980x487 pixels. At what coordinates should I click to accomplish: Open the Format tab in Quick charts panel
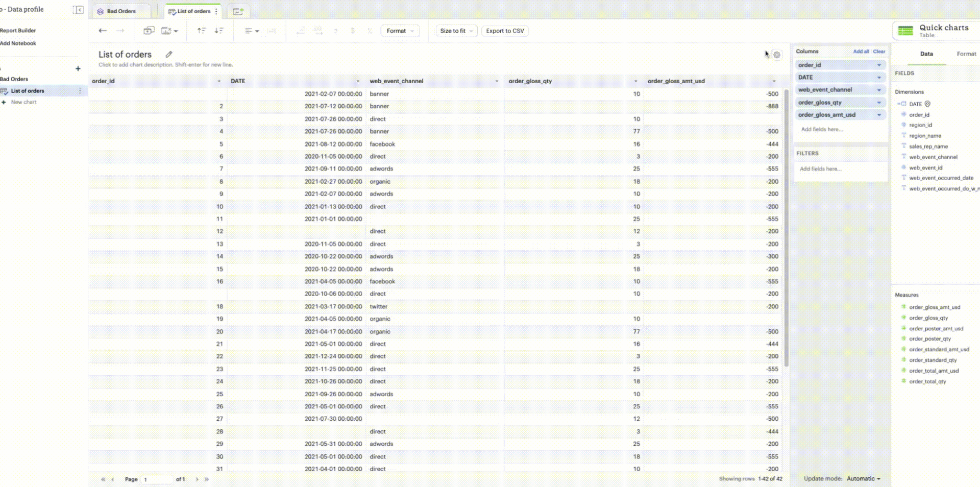[966, 54]
